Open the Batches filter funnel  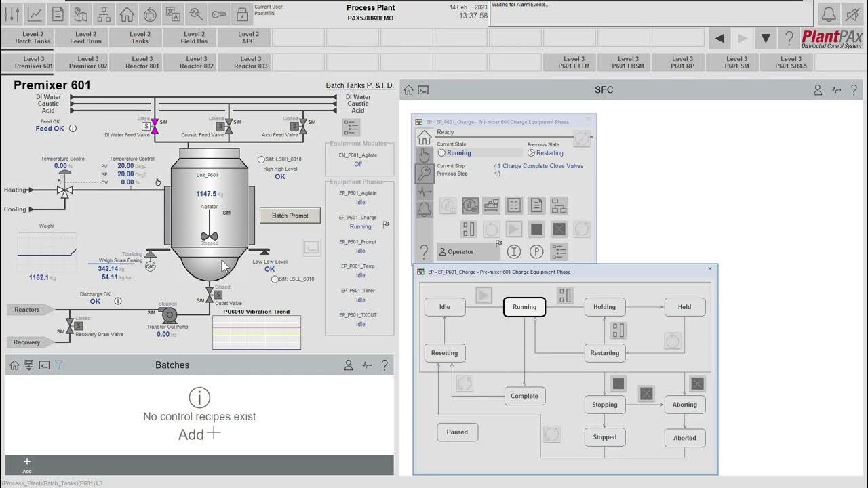point(59,365)
